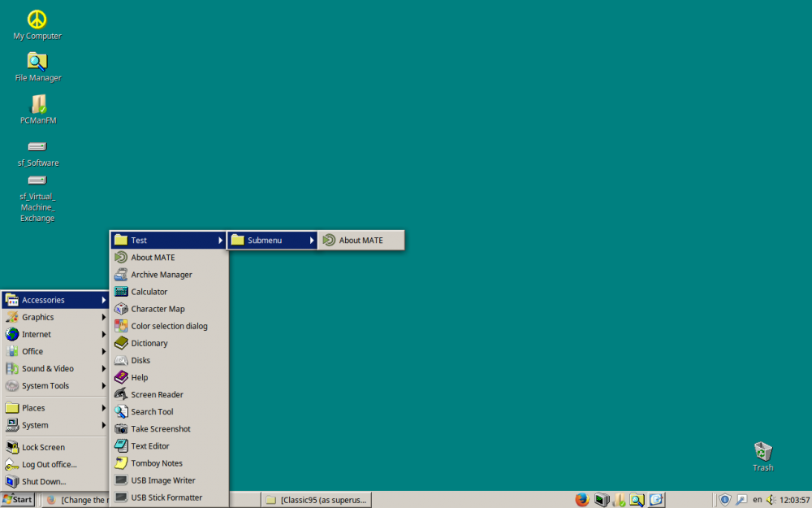Click the 'en' keyboard layout indicator
This screenshot has height=508, width=812.
point(757,500)
